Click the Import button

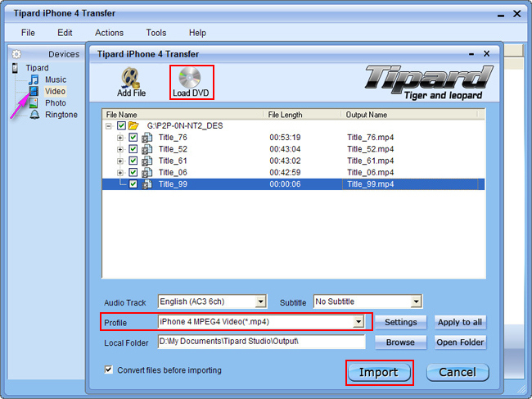pos(379,373)
